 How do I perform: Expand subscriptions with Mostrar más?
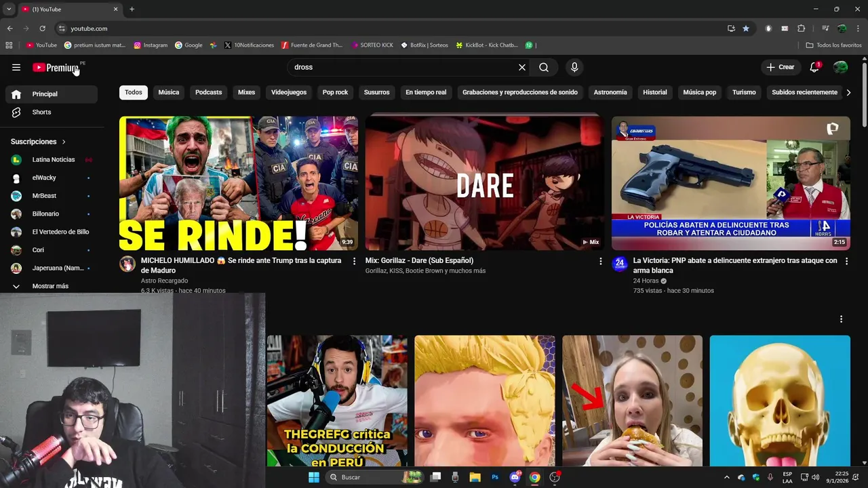(52, 286)
